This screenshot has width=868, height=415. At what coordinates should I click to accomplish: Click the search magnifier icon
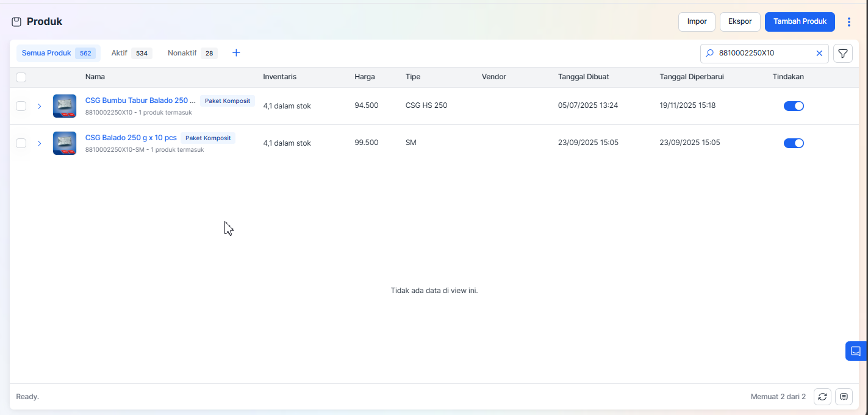point(709,54)
